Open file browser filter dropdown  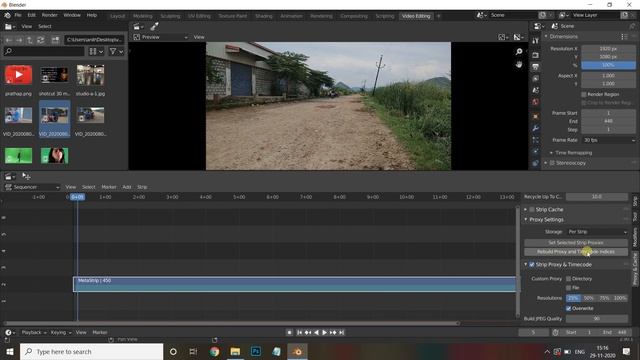point(116,51)
